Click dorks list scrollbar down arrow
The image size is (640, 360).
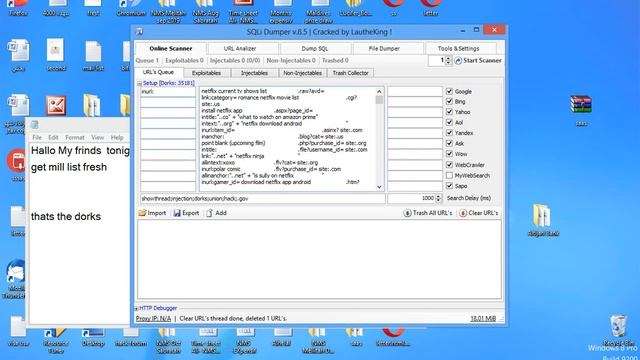click(379, 187)
